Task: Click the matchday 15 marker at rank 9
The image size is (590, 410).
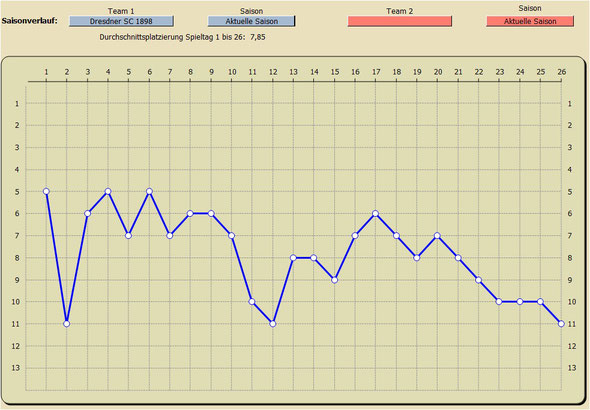Action: coord(335,280)
